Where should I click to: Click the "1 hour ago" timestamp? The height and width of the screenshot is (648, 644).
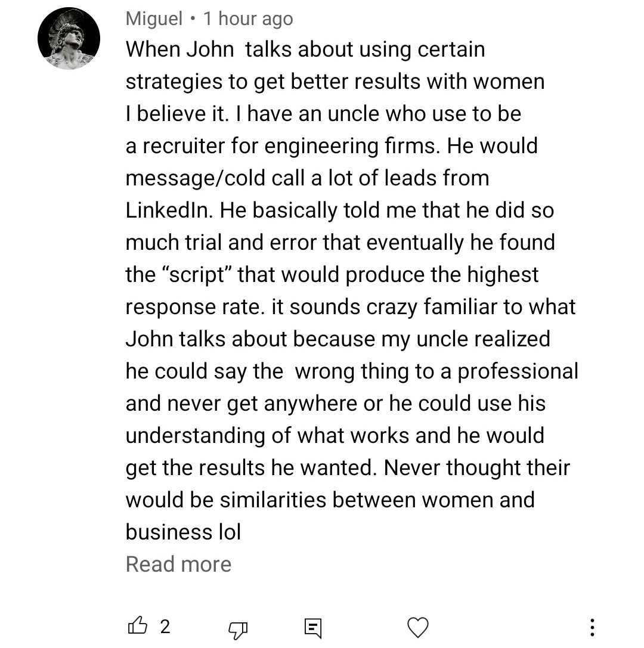point(248,18)
